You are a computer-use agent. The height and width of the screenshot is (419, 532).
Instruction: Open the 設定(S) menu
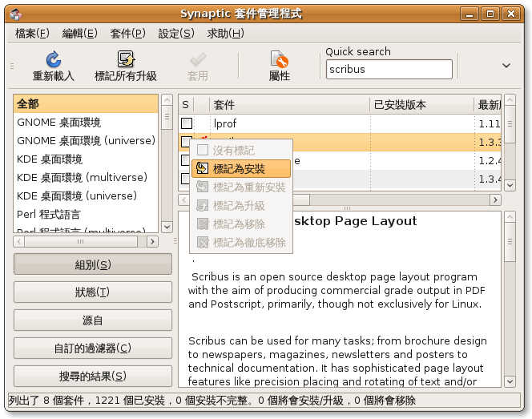(x=176, y=34)
